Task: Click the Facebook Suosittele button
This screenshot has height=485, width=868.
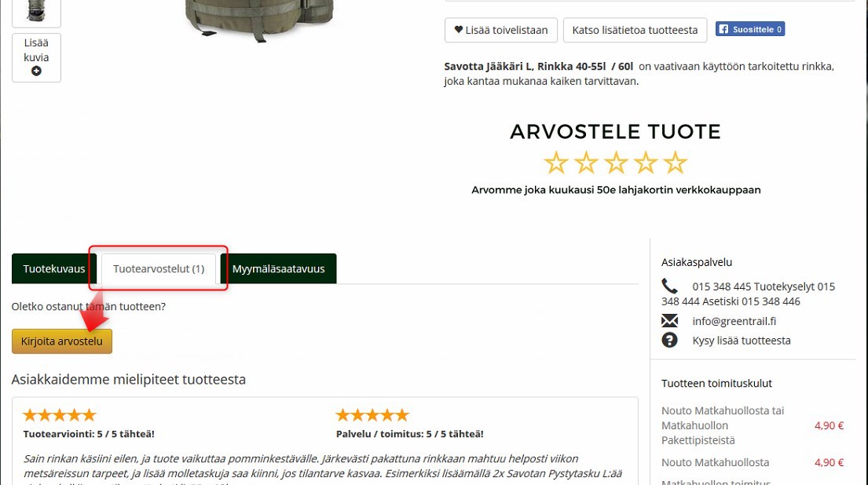Action: [x=750, y=29]
